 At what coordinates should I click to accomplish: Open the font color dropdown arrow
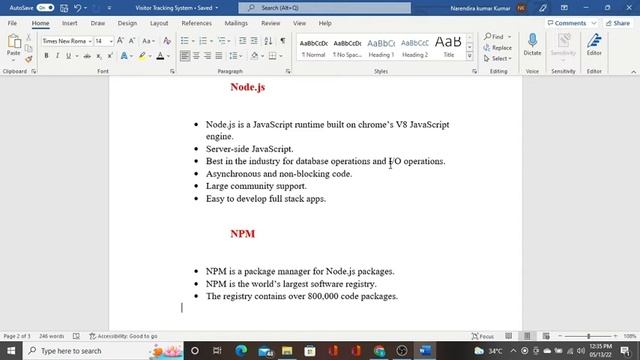(169, 56)
